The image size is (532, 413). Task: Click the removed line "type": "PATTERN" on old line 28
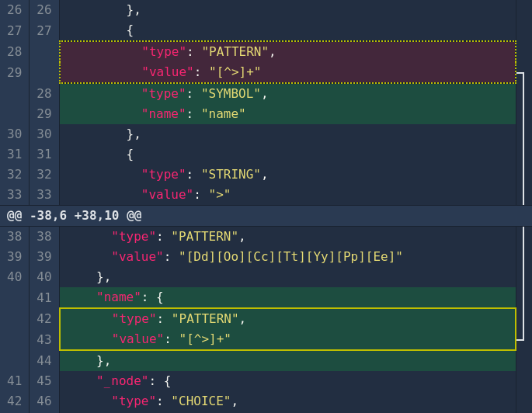pyautogui.click(x=287, y=51)
